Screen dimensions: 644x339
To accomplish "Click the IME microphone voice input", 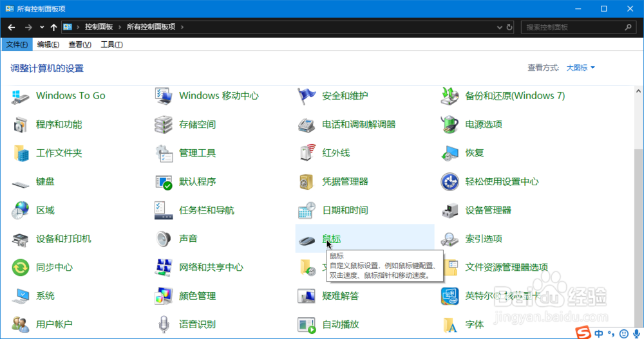I will coord(637,334).
